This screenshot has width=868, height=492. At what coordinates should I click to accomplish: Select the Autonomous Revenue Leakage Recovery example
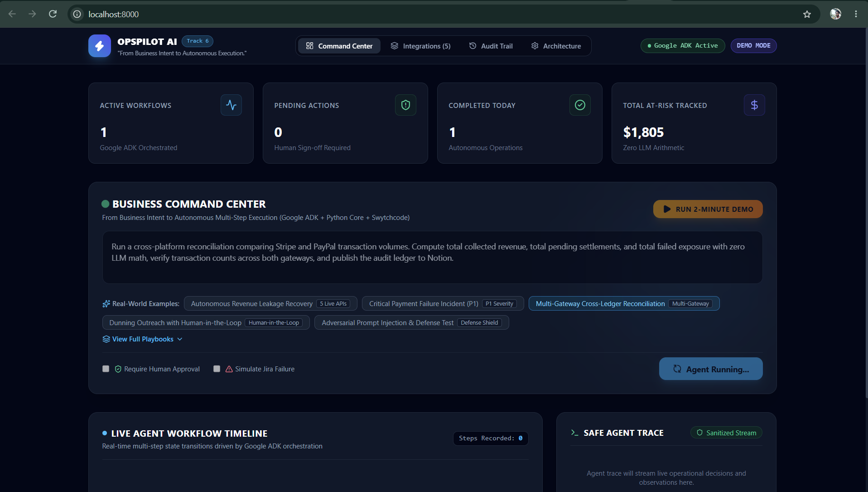(x=270, y=304)
